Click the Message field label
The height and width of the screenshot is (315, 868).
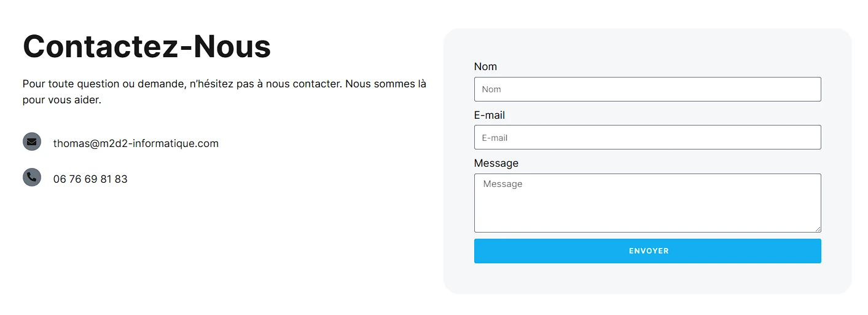click(496, 163)
